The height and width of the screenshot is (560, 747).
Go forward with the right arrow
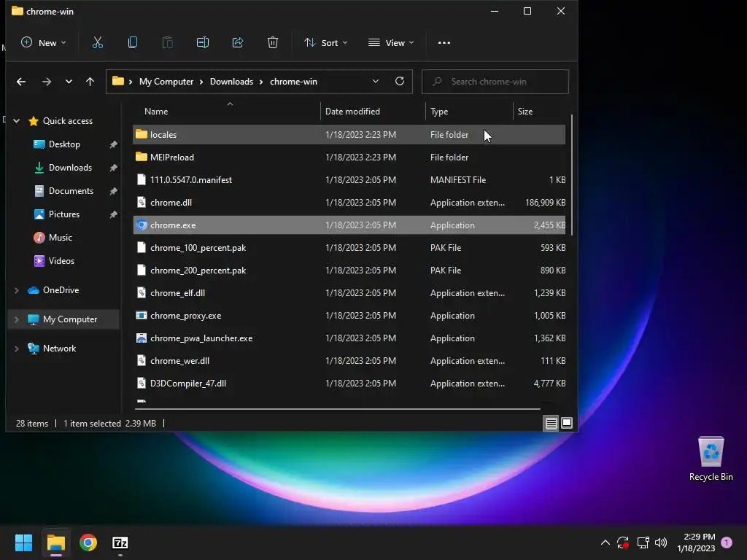coord(46,82)
